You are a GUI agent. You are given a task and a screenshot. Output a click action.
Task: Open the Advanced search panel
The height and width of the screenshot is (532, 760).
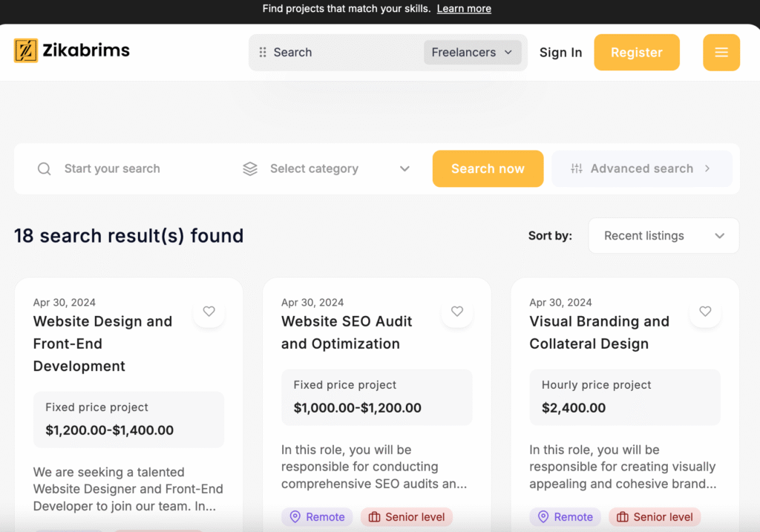click(641, 169)
